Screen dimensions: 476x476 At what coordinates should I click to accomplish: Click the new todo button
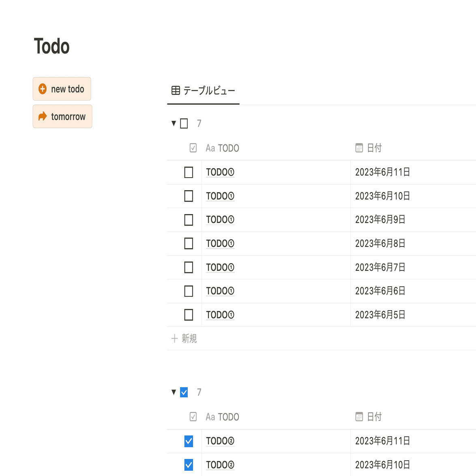click(62, 89)
